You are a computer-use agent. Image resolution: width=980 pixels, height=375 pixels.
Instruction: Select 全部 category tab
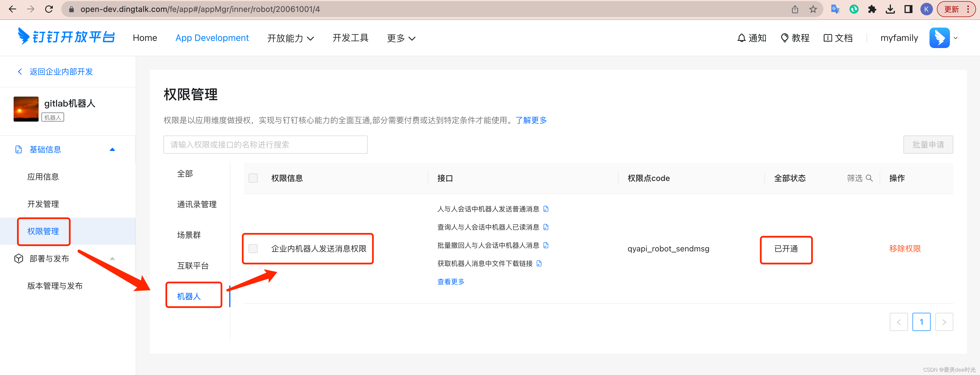click(x=185, y=174)
